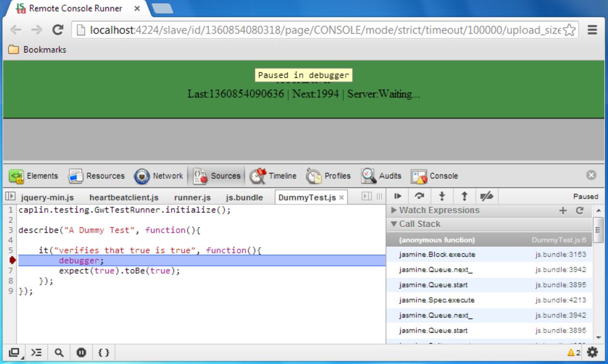Go back in browser history
The image size is (608, 364).
coord(16,30)
